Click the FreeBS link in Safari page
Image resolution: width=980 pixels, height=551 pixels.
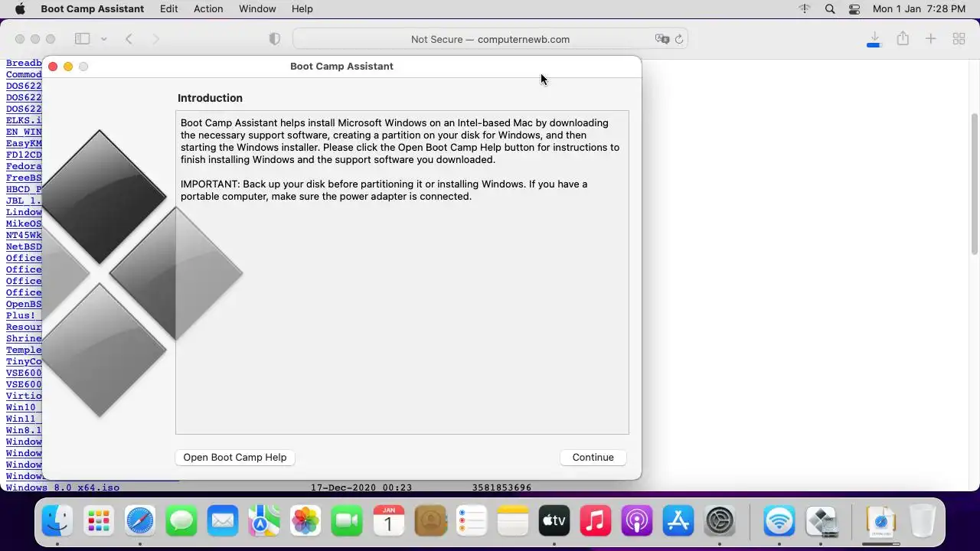(24, 178)
